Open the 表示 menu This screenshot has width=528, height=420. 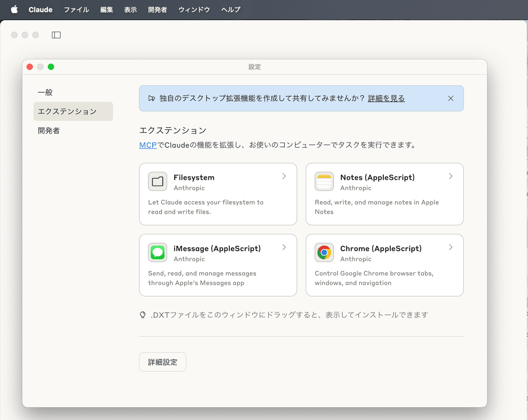pos(130,9)
